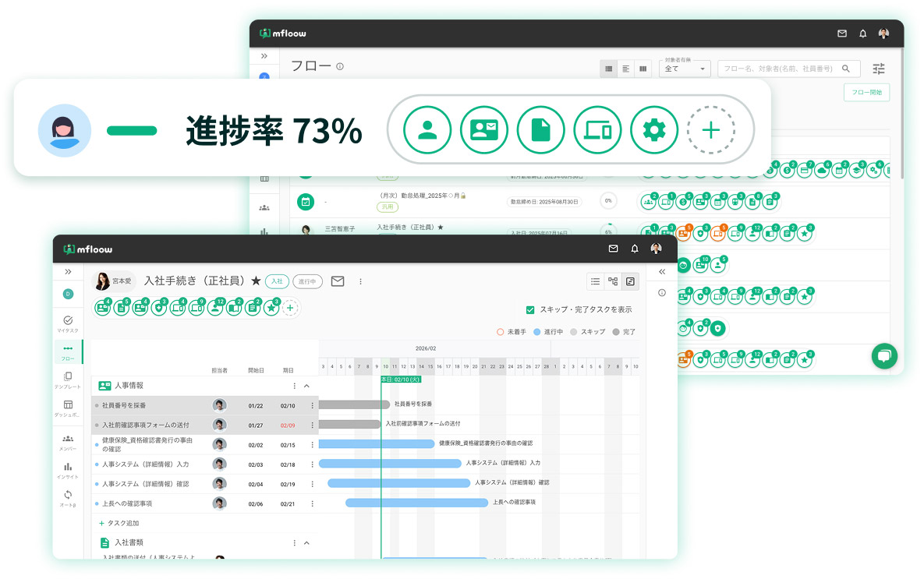This screenshot has height=579, width=924.
Task: Open インサイト in sidebar
Action: (x=68, y=471)
